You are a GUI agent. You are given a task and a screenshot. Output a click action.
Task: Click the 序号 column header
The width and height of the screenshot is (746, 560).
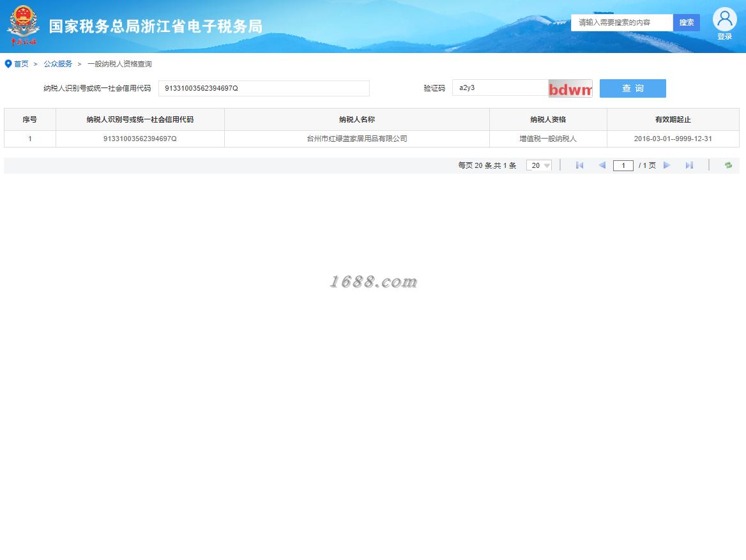(x=29, y=119)
